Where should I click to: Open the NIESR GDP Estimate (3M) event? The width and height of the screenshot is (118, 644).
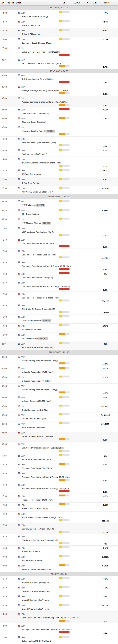[x=36, y=459]
